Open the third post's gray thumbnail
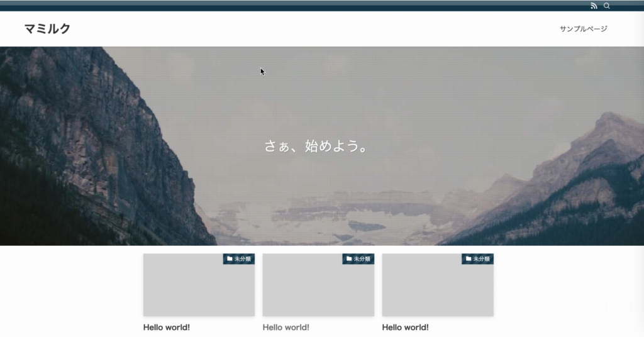The height and width of the screenshot is (337, 644). click(438, 289)
